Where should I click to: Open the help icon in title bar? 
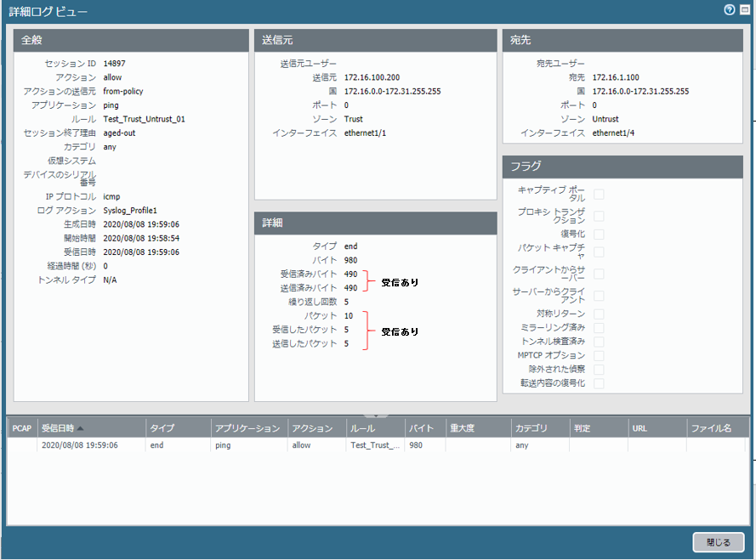730,9
